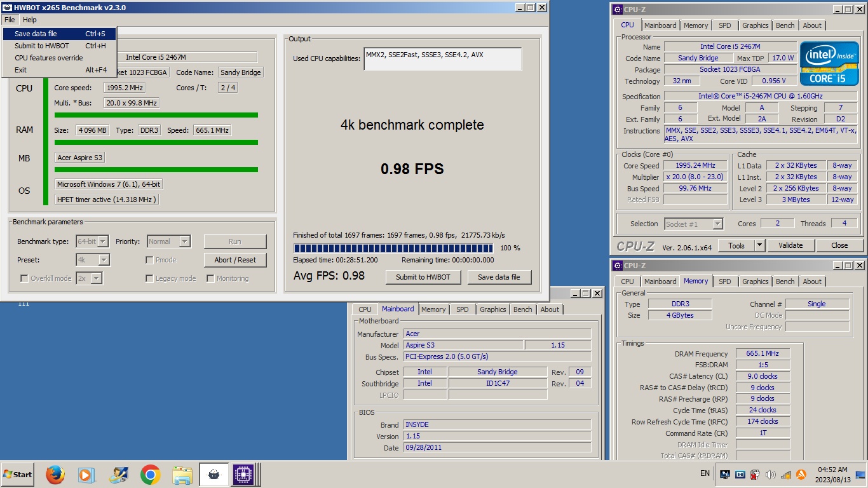Switch to HWBOT x265 taskbar button
This screenshot has height=488, width=868.
[214, 474]
